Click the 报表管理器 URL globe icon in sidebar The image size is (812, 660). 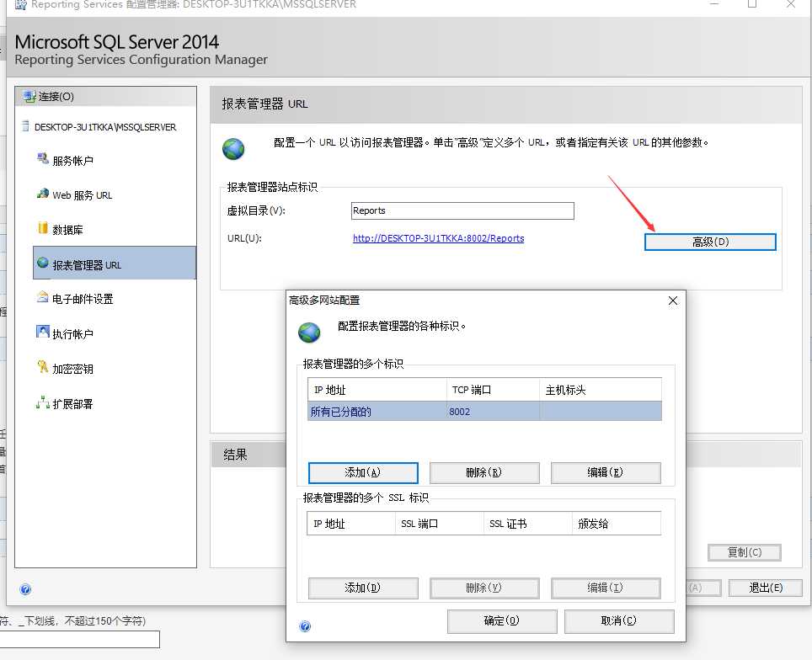click(42, 263)
